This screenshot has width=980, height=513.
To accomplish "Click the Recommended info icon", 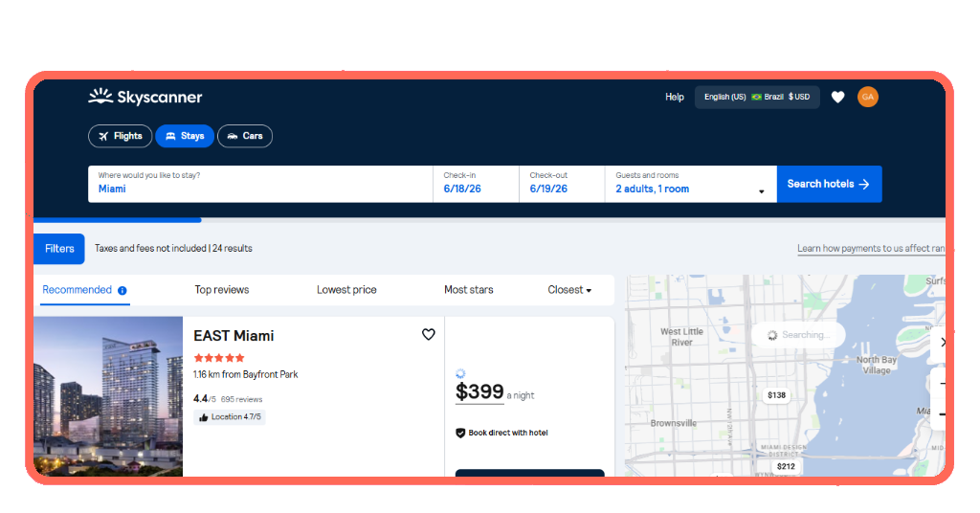I will click(122, 291).
